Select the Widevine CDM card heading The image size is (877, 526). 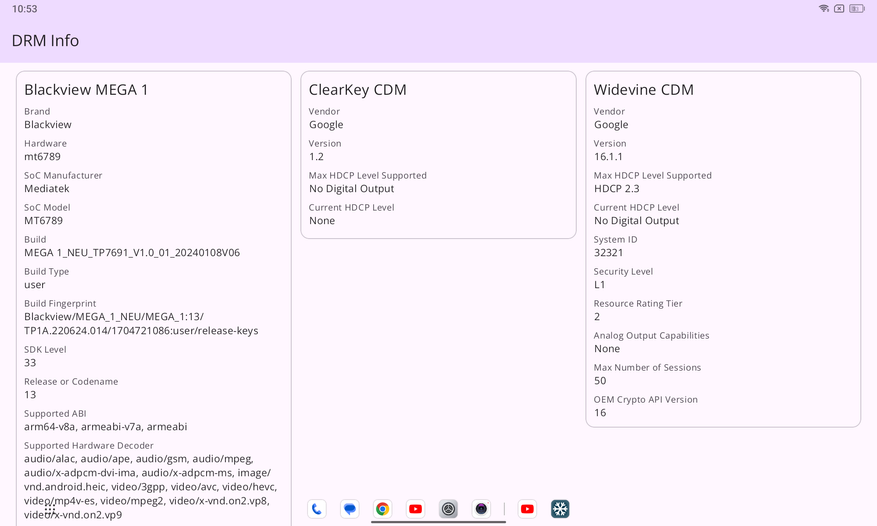click(644, 90)
